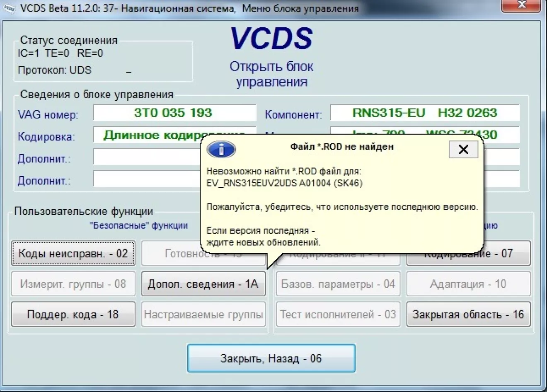Click Базов. параметры - 04 button
This screenshot has height=392, width=547.
click(x=338, y=284)
